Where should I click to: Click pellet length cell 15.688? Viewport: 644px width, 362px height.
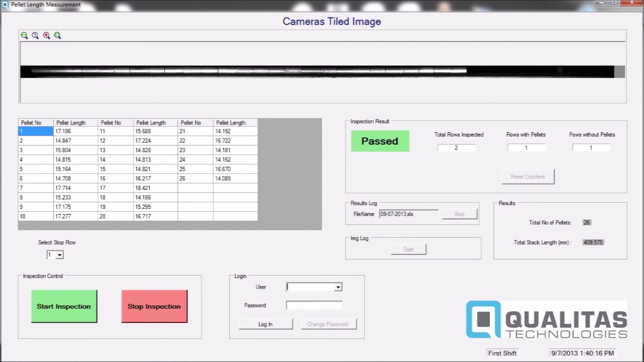tap(155, 131)
